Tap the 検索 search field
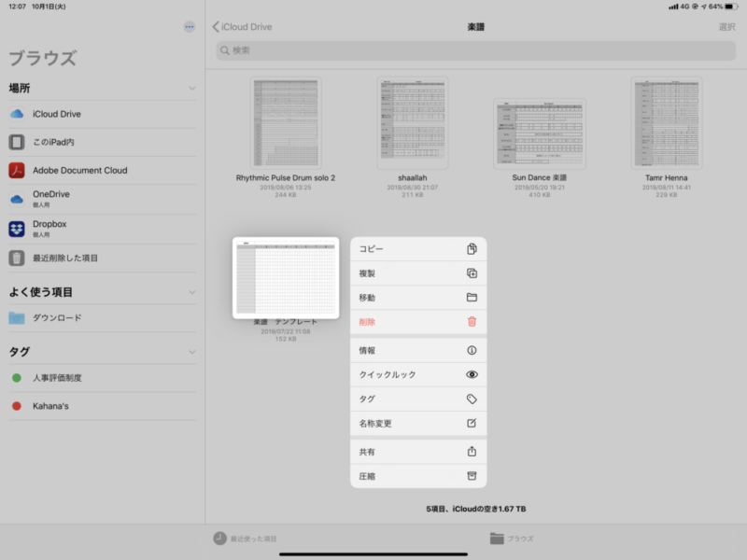 tap(475, 50)
